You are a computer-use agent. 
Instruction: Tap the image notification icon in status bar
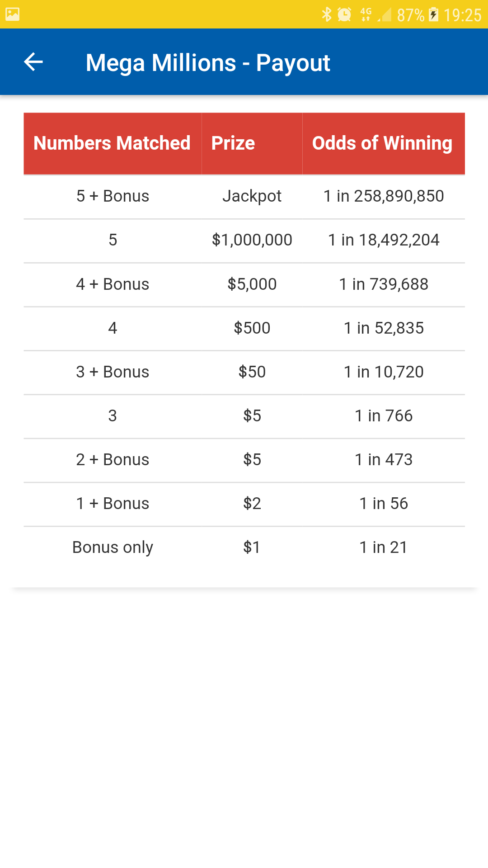tap(13, 14)
